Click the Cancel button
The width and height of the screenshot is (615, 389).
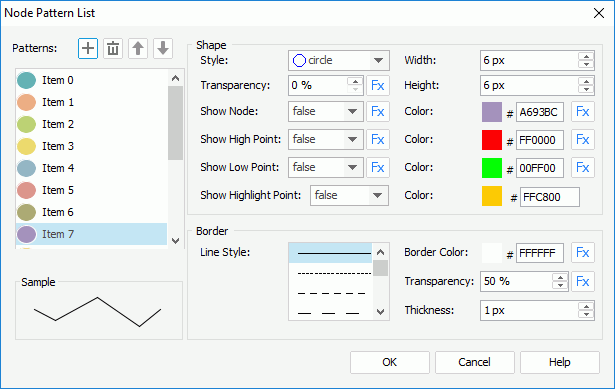point(475,362)
